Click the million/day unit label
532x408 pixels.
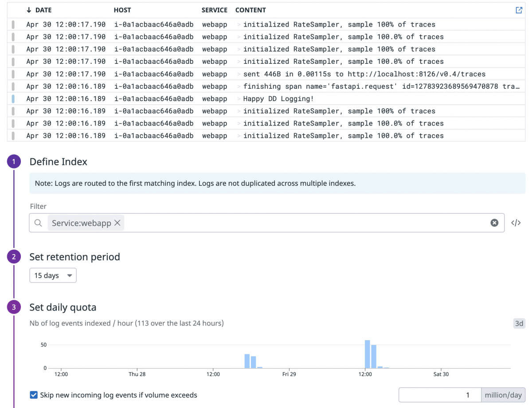pos(503,395)
